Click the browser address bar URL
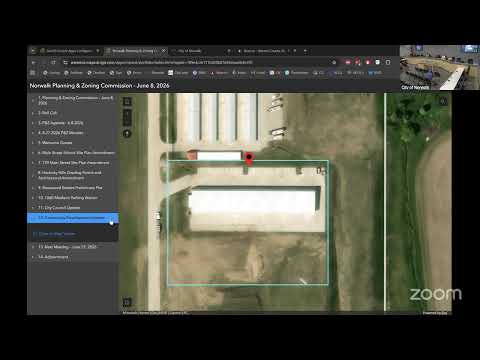480x360 pixels. coord(161,62)
